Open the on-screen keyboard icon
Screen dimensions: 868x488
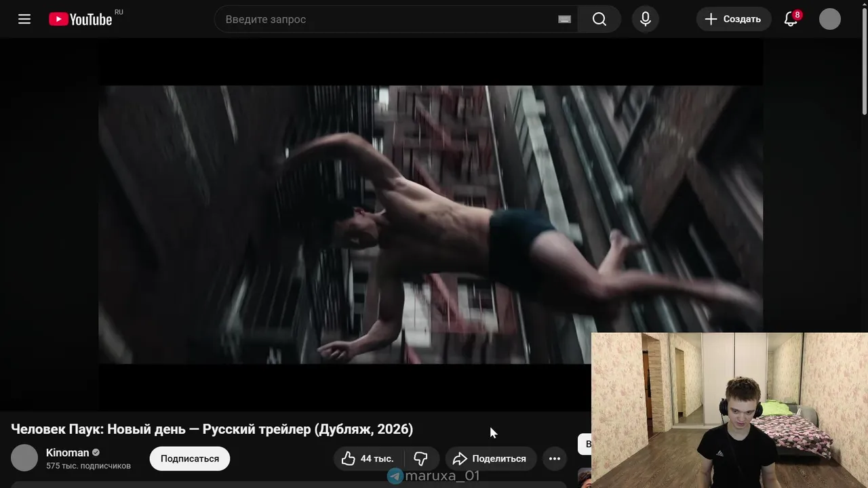(x=564, y=19)
